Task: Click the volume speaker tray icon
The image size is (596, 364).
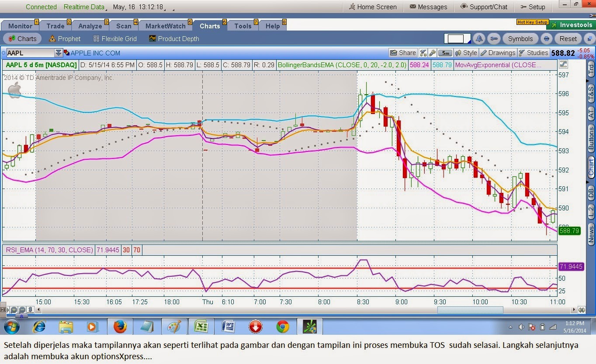Action: 521,327
